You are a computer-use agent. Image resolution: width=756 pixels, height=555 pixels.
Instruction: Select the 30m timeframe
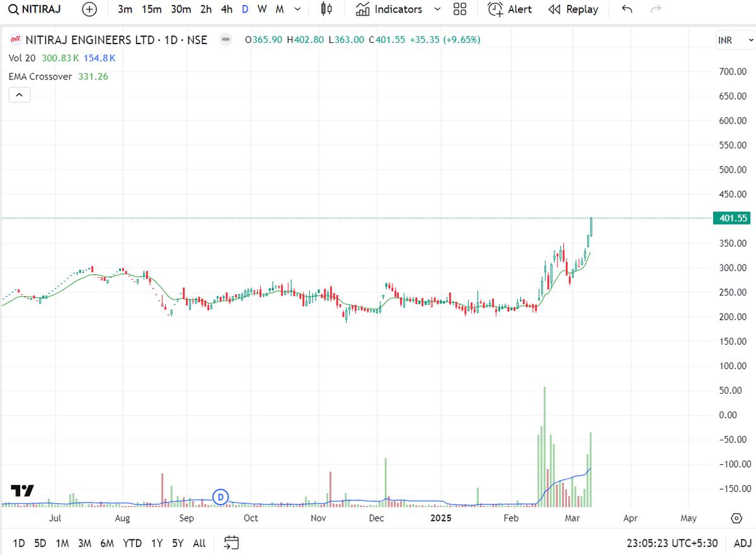click(x=181, y=9)
